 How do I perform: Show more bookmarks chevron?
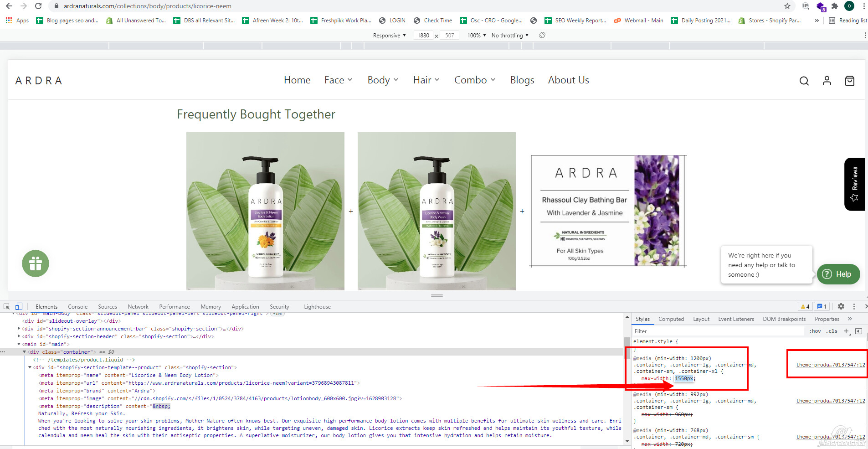817,21
